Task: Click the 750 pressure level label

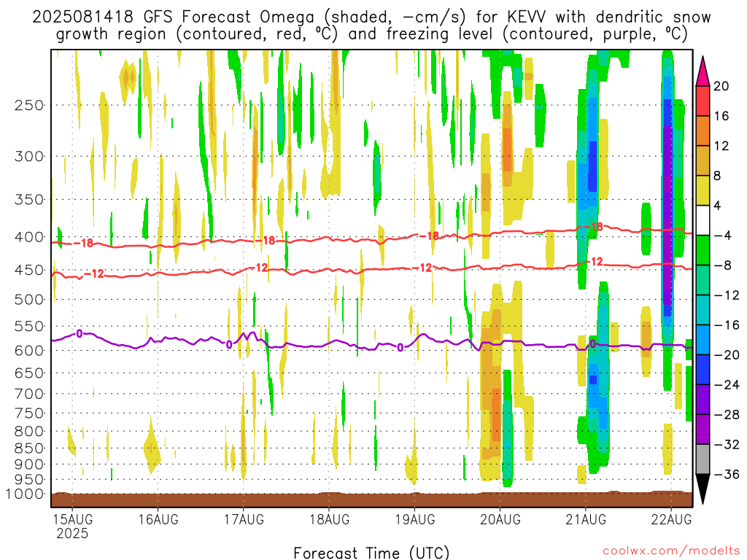Action: coord(29,413)
